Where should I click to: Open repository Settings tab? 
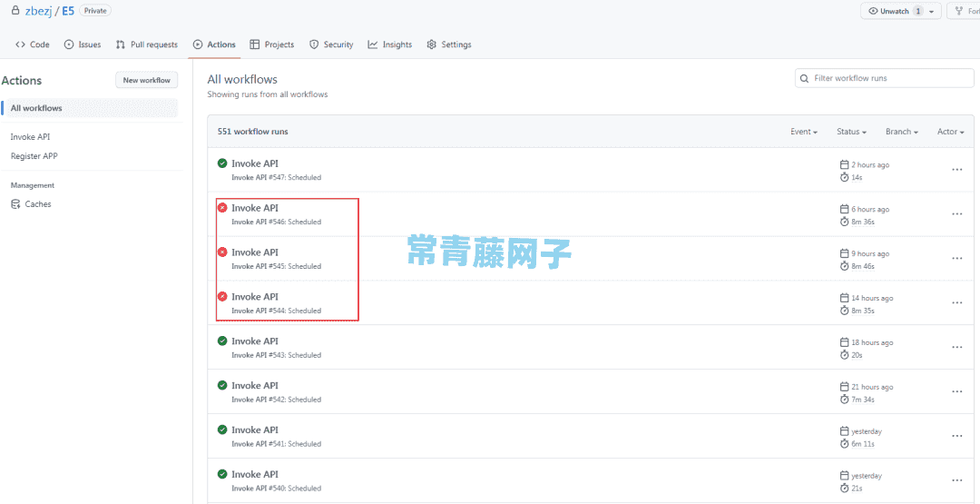pos(449,44)
